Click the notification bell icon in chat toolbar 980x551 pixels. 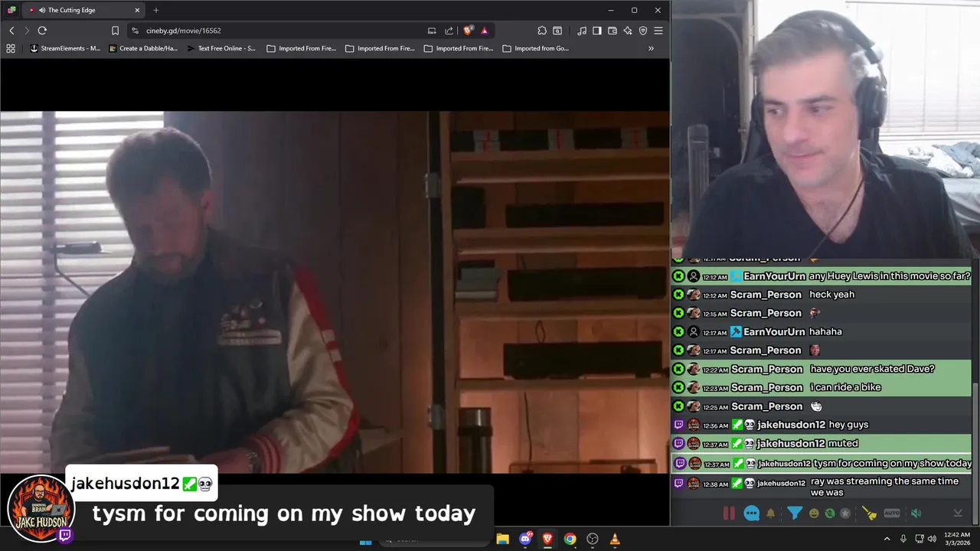coord(771,514)
